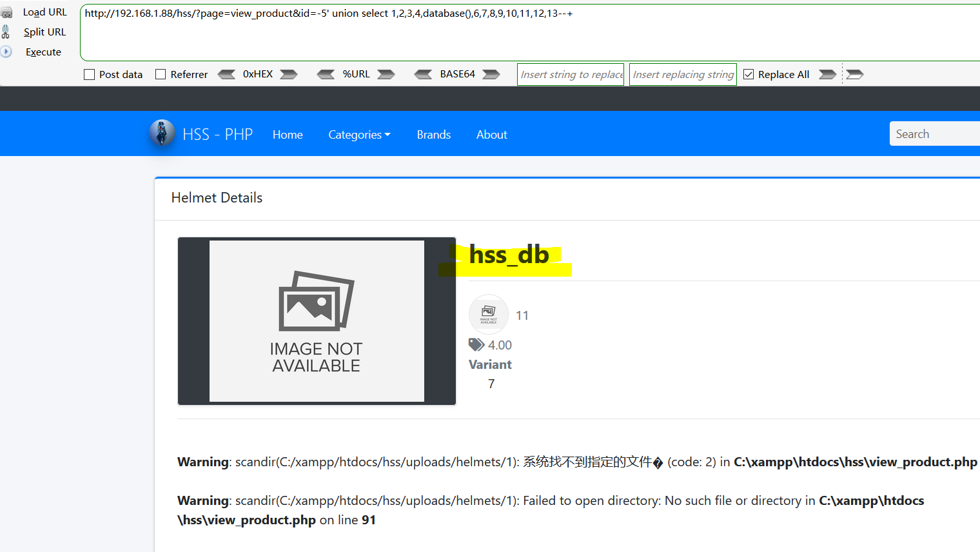
Task: Click the Execute play icon
Action: 6,52
